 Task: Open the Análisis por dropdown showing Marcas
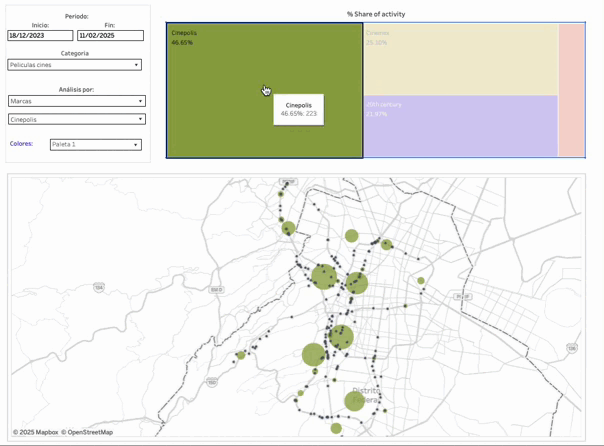pos(77,101)
